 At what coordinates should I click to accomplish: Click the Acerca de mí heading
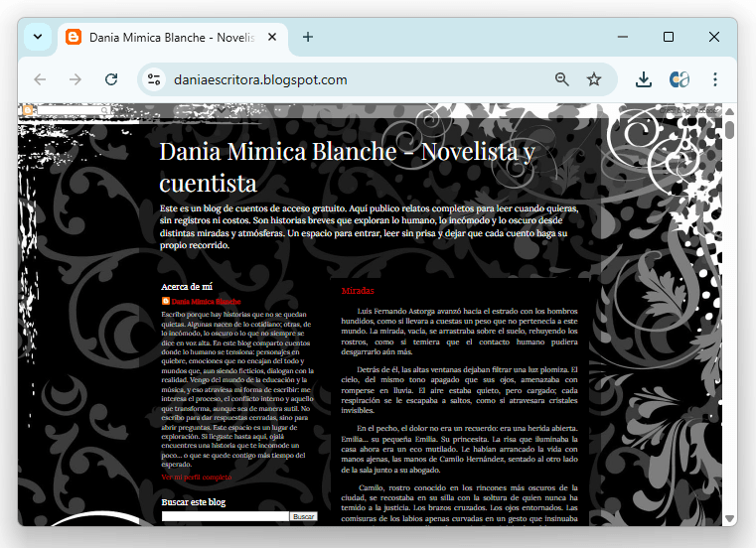click(187, 287)
